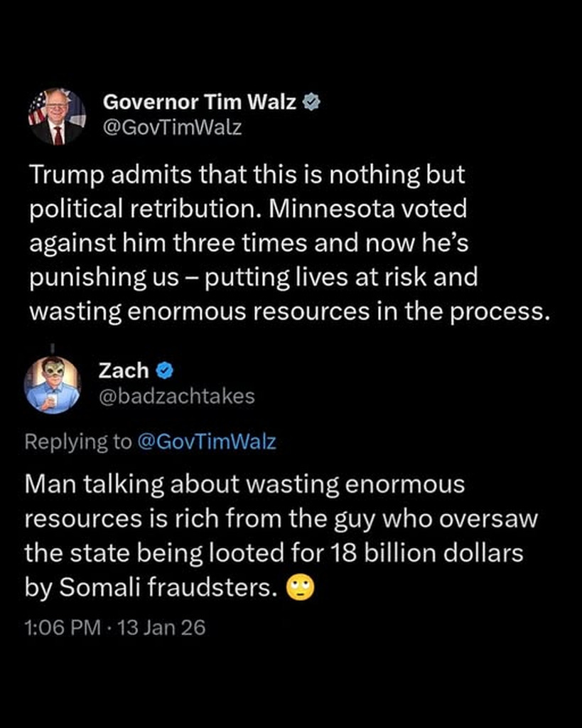582x728 pixels.
Task: Click the 1:06 PM timestamp
Action: (62, 628)
